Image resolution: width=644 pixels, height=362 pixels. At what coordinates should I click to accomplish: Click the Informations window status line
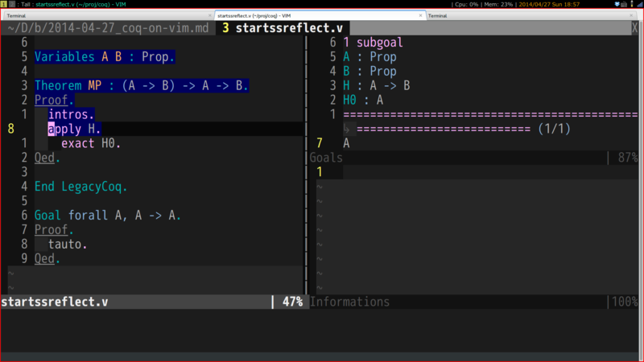(x=473, y=302)
